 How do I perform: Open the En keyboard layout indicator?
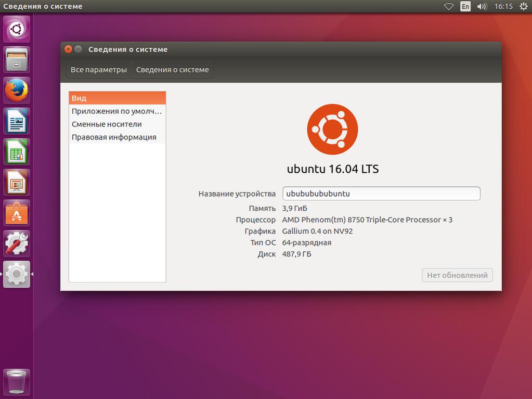coord(465,6)
